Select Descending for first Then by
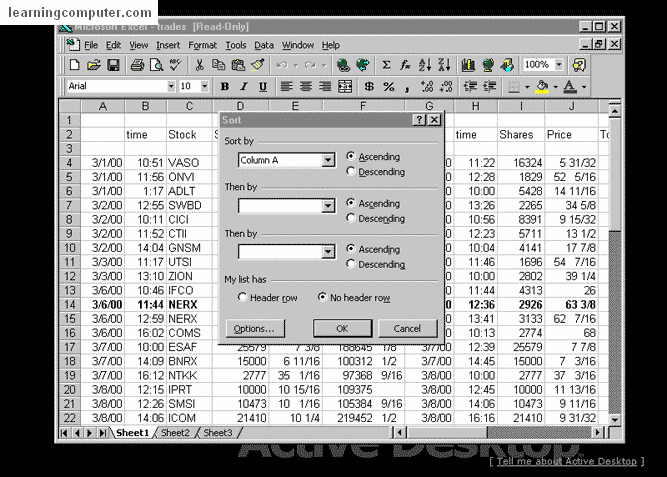This screenshot has width=667, height=477. [x=351, y=218]
